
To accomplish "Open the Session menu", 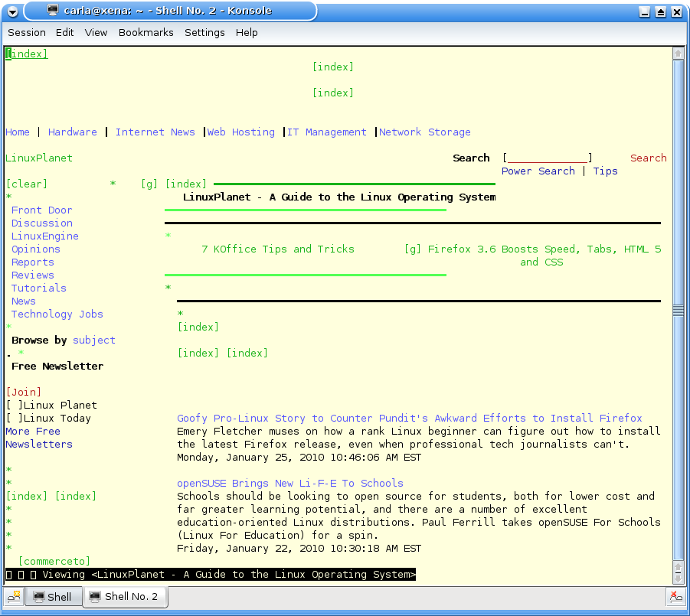I will coord(27,33).
